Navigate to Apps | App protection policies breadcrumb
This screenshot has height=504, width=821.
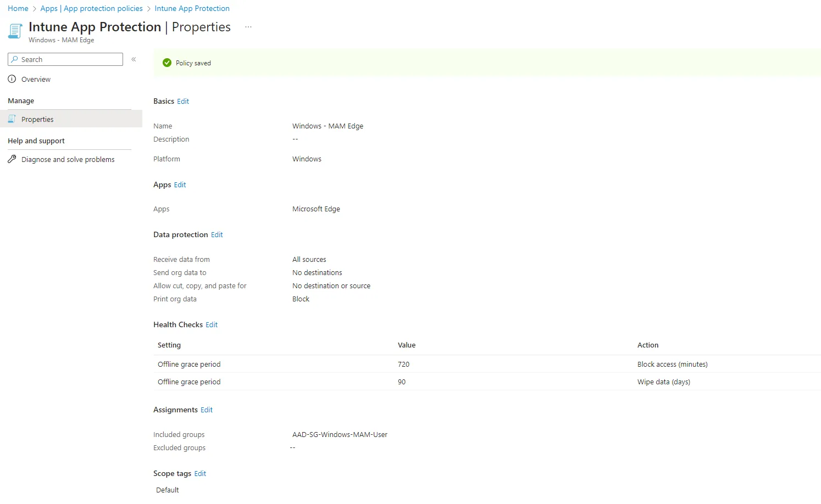click(x=91, y=9)
